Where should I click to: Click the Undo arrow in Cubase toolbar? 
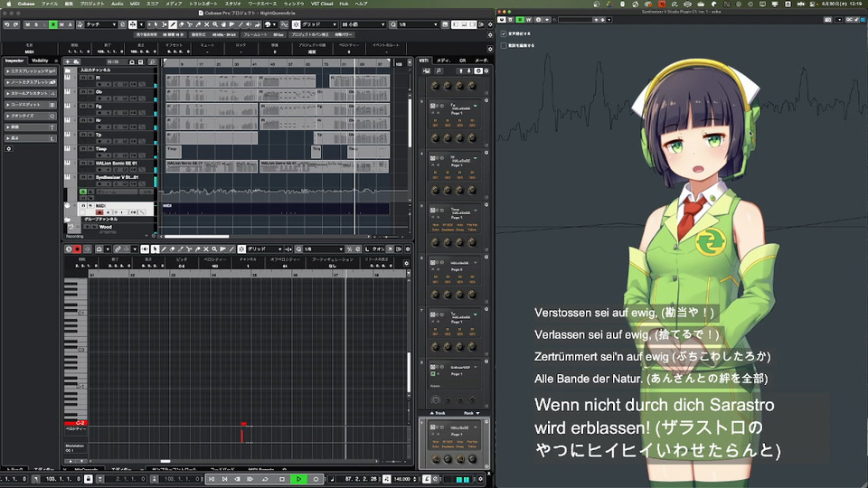coord(7,24)
